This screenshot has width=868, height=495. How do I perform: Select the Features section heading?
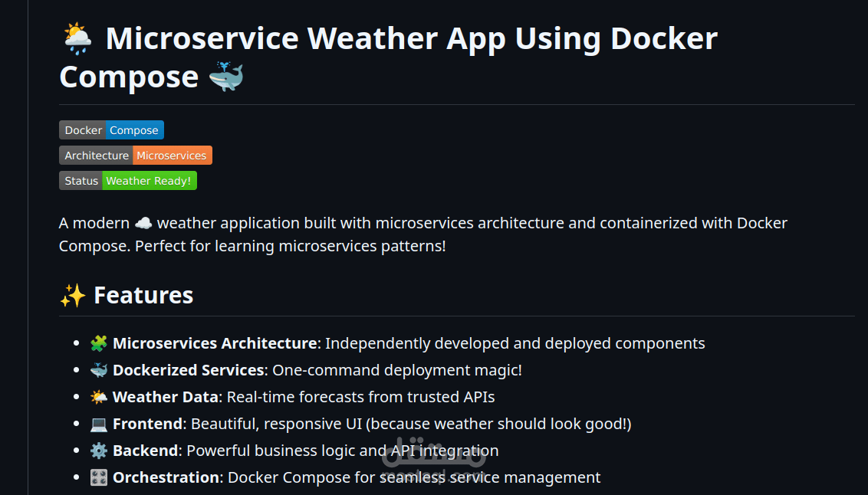pos(143,294)
